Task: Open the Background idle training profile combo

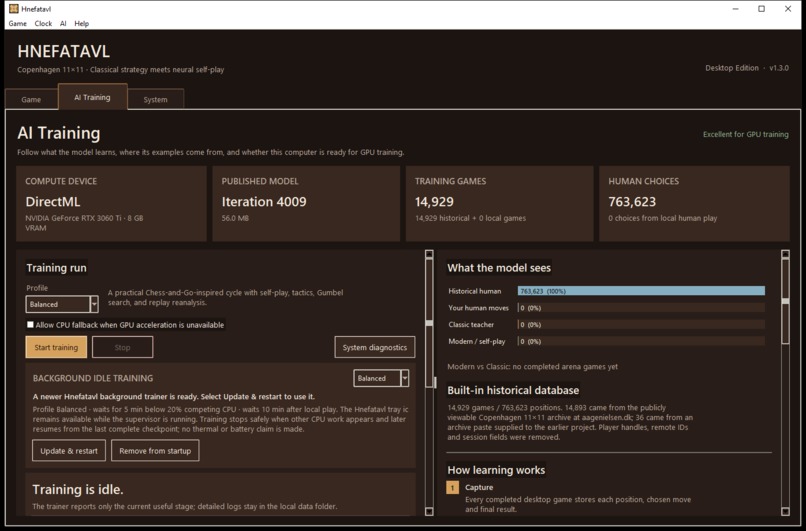Action: click(x=381, y=378)
